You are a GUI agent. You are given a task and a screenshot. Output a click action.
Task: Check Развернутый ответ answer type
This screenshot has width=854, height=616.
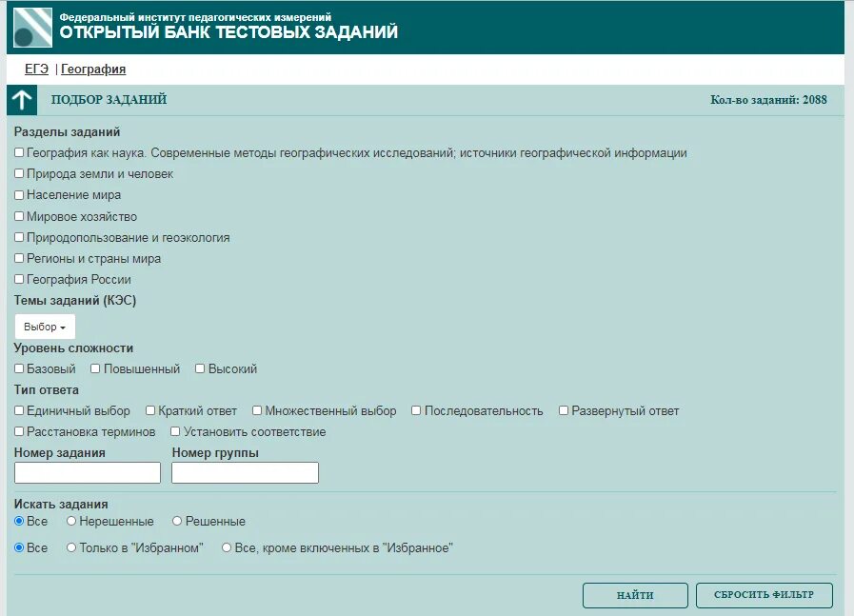point(564,410)
